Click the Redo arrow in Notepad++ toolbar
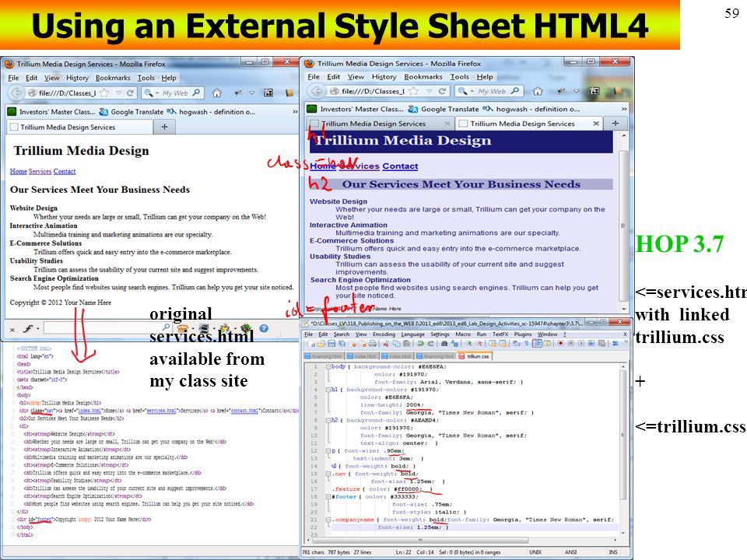Image resolution: width=747 pixels, height=560 pixels. (430, 343)
